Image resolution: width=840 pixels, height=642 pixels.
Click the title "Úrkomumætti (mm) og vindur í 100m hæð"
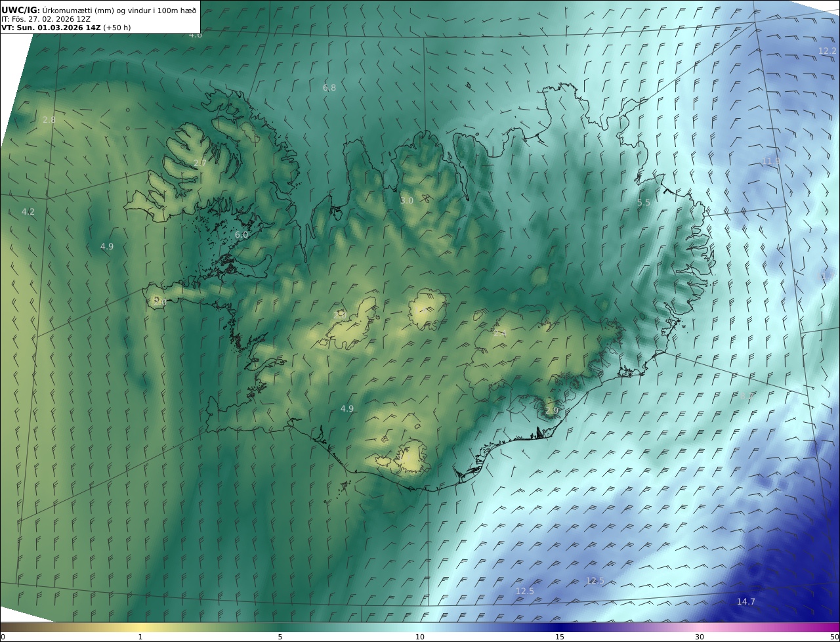point(119,10)
